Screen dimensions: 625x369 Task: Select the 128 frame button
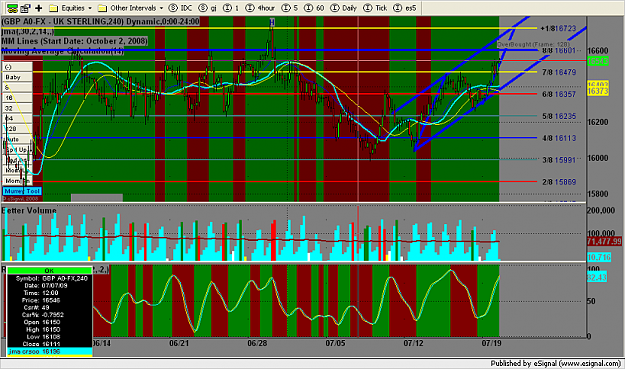click(x=17, y=129)
